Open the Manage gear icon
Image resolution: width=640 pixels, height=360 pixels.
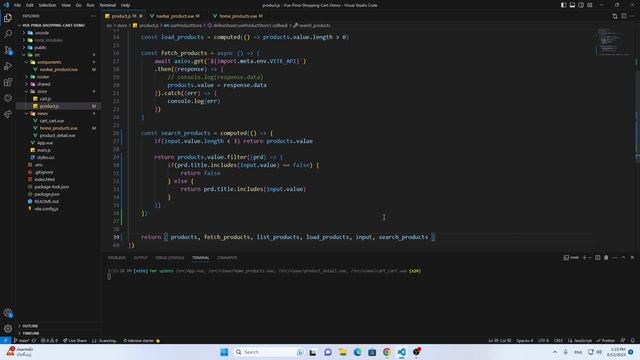(8, 329)
